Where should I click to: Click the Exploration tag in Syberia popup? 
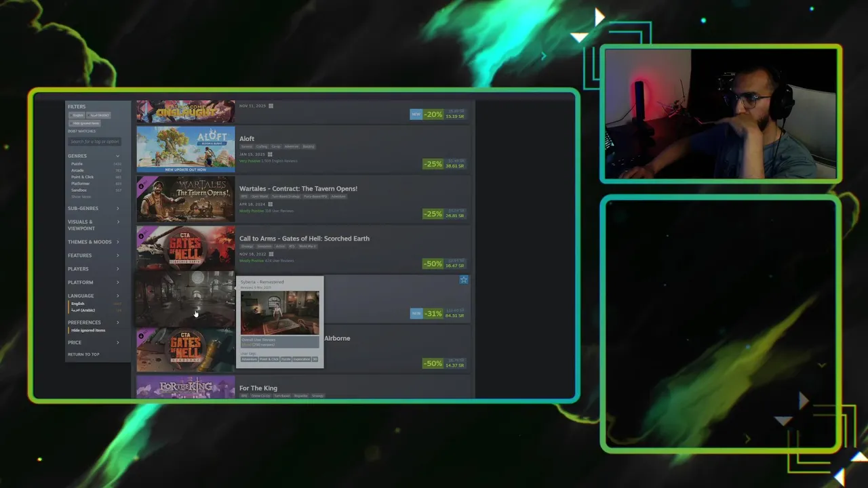(x=301, y=359)
